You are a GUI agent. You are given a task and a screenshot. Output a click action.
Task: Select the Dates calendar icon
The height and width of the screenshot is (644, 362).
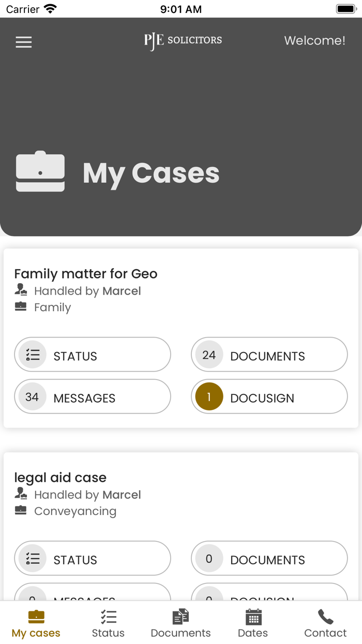[x=253, y=617]
